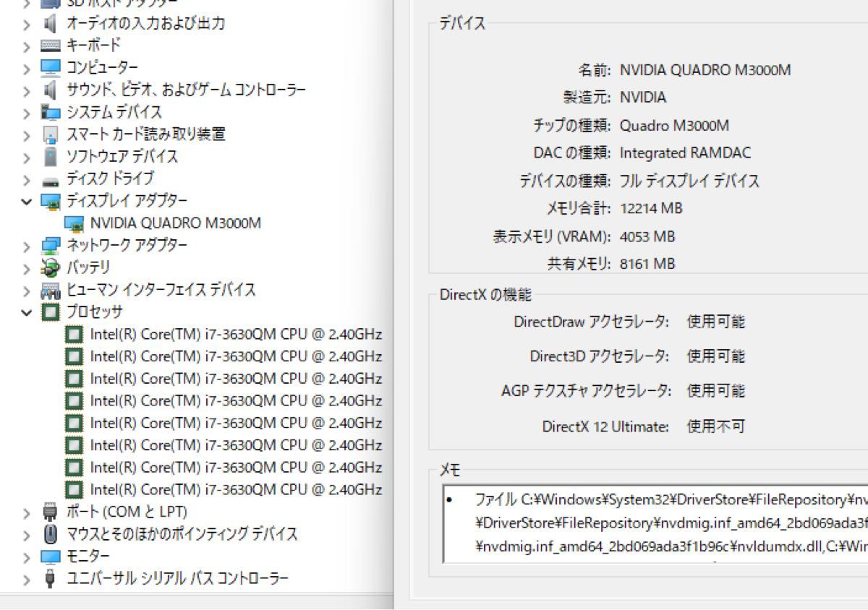This screenshot has height=610, width=868.
Task: Click the 製造元 value NVIDIA
Action: 643,98
